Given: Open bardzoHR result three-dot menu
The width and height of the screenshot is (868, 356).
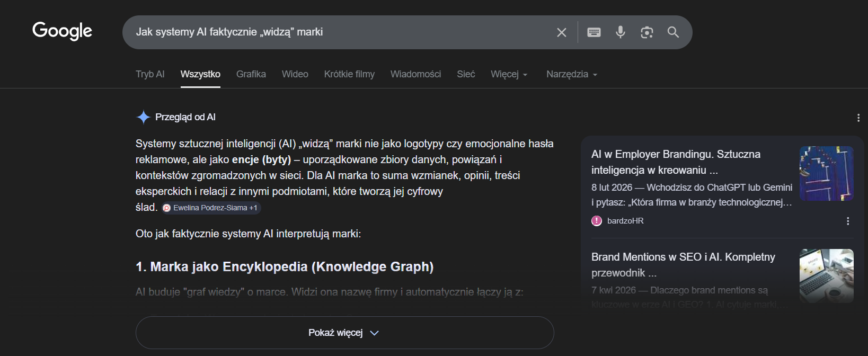Looking at the screenshot, I should pos(847,221).
